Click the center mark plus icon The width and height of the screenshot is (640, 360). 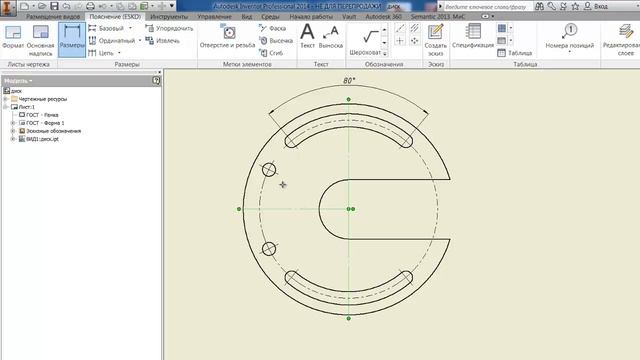(400, 41)
